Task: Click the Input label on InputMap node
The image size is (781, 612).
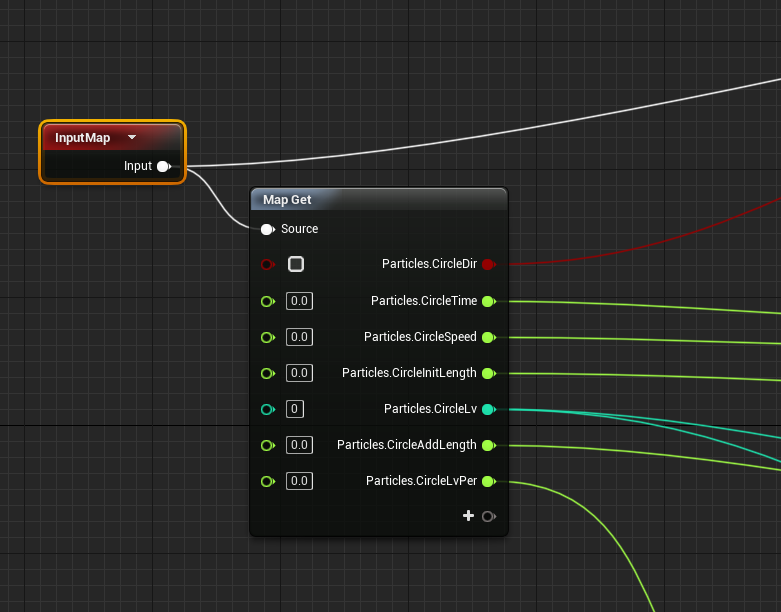Action: pyautogui.click(x=138, y=166)
